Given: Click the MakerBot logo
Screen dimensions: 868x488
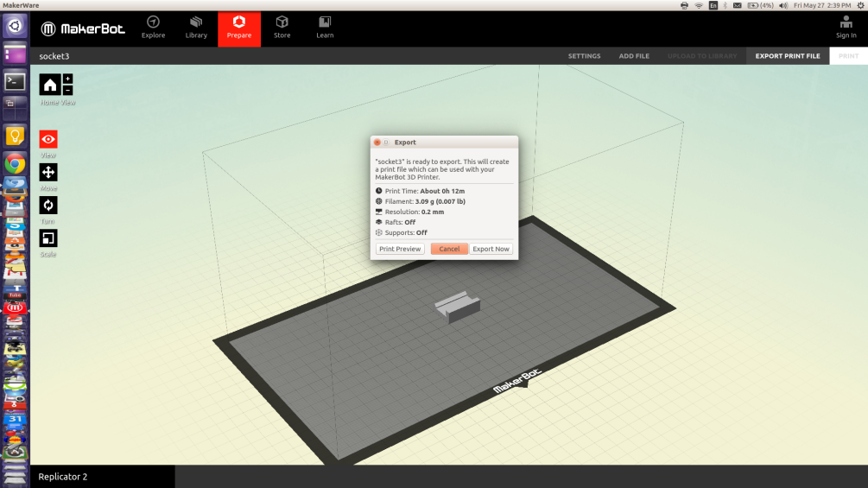Looking at the screenshot, I should click(83, 29).
